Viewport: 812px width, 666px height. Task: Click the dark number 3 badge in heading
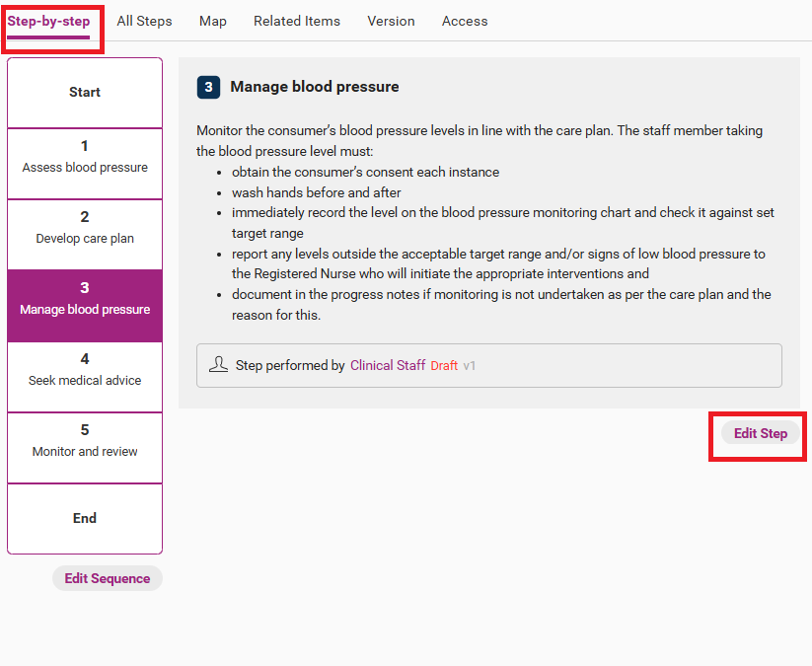click(x=208, y=87)
